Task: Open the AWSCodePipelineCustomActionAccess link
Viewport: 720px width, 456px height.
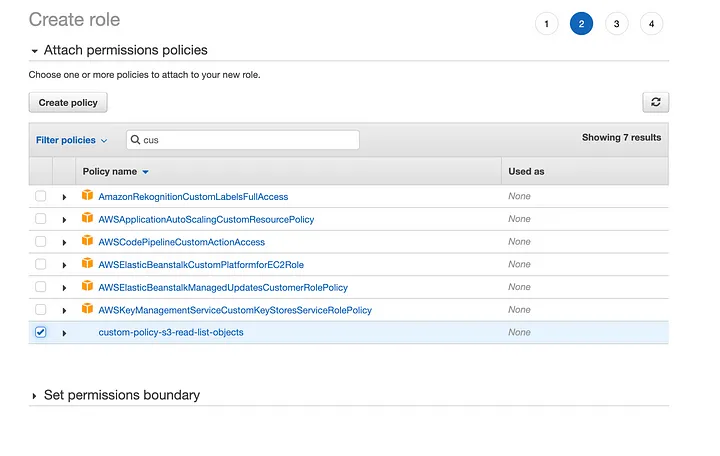Action: click(x=181, y=242)
